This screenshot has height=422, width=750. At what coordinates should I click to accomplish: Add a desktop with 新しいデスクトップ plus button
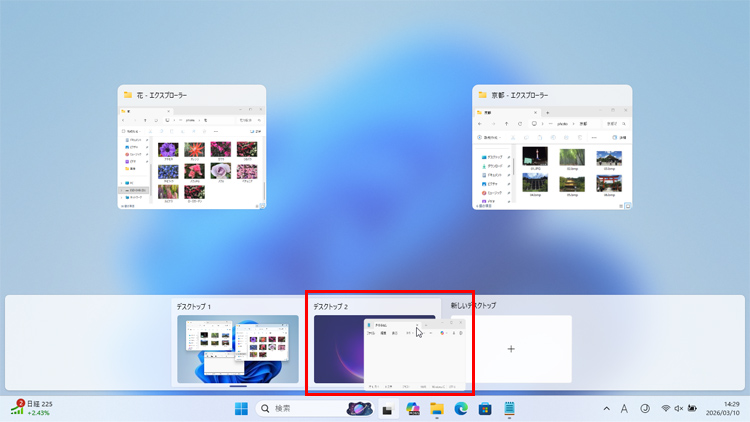[511, 349]
